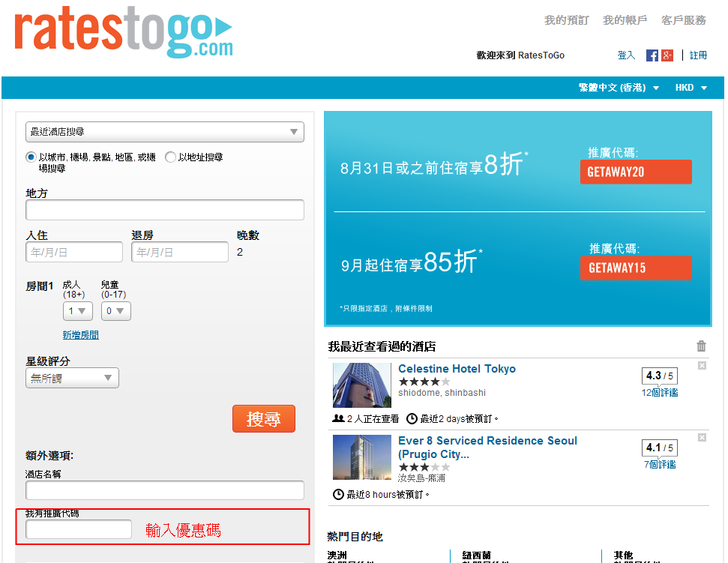The image size is (728, 563).
Task: Open the 我的預訂 menu item
Action: [x=566, y=20]
